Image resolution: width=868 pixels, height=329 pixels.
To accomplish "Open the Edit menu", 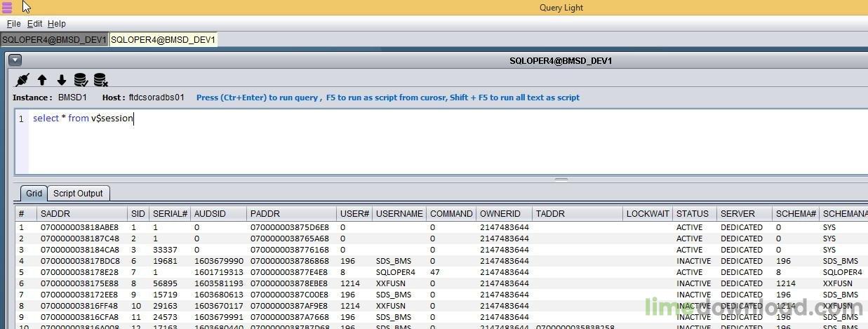I will coord(34,24).
